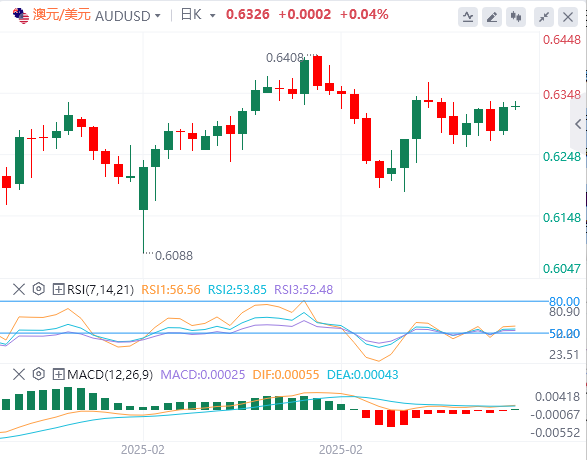Close the AUDUSD chart panel
The image size is (587, 460).
click(568, 17)
